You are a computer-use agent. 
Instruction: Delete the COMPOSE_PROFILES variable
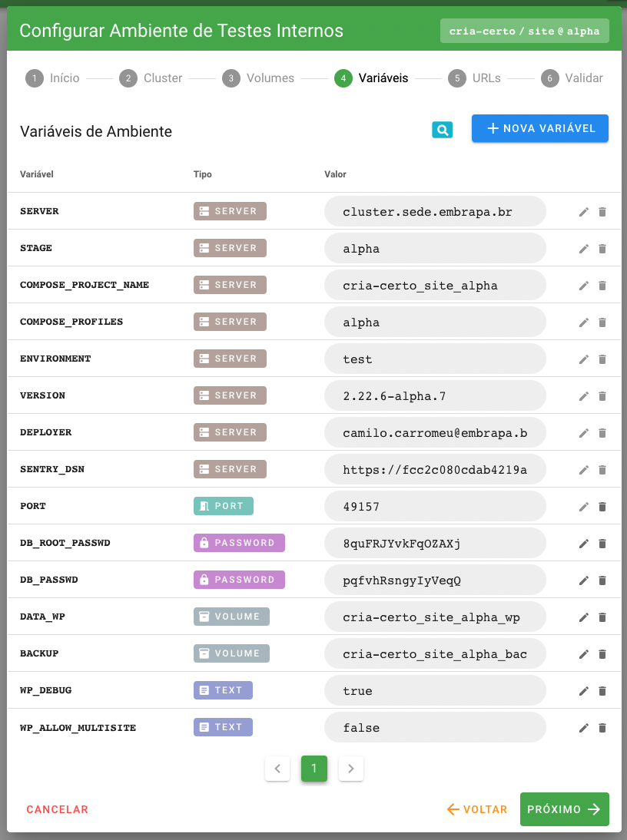point(602,322)
